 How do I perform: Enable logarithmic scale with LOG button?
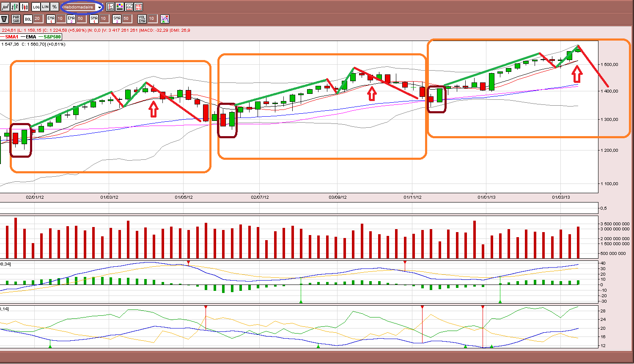click(x=36, y=7)
